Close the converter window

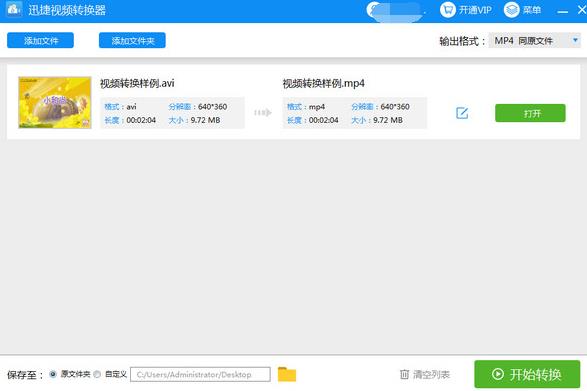[x=582, y=10]
